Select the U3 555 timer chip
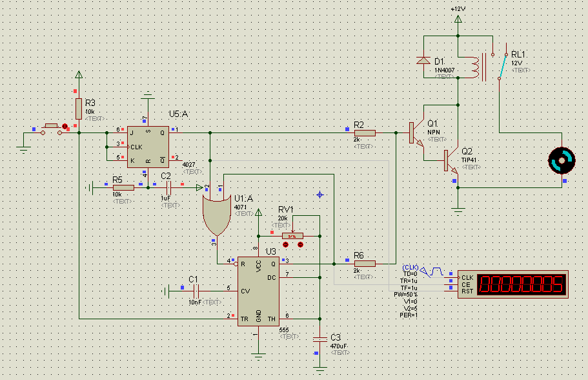 pos(258,291)
